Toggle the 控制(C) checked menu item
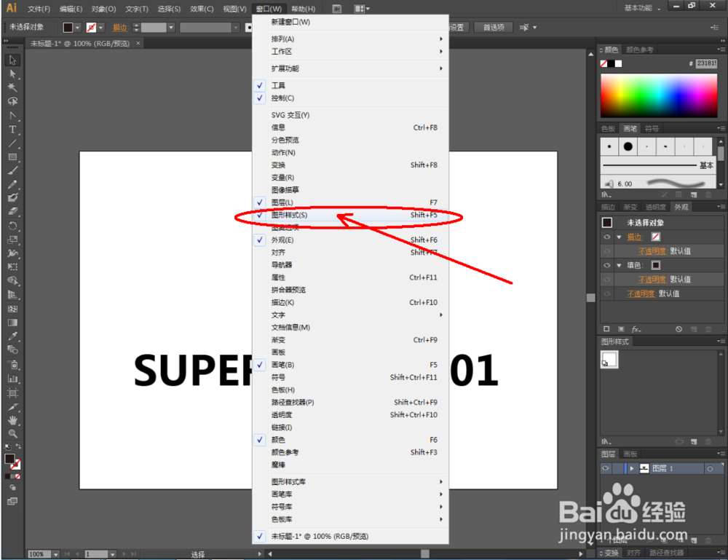This screenshot has width=728, height=560. click(351, 98)
